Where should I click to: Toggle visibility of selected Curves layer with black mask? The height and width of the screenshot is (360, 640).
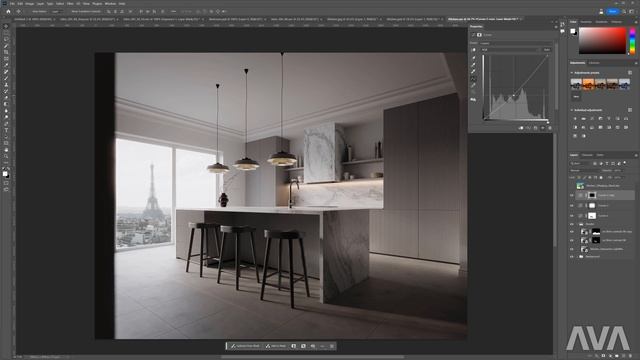572,196
